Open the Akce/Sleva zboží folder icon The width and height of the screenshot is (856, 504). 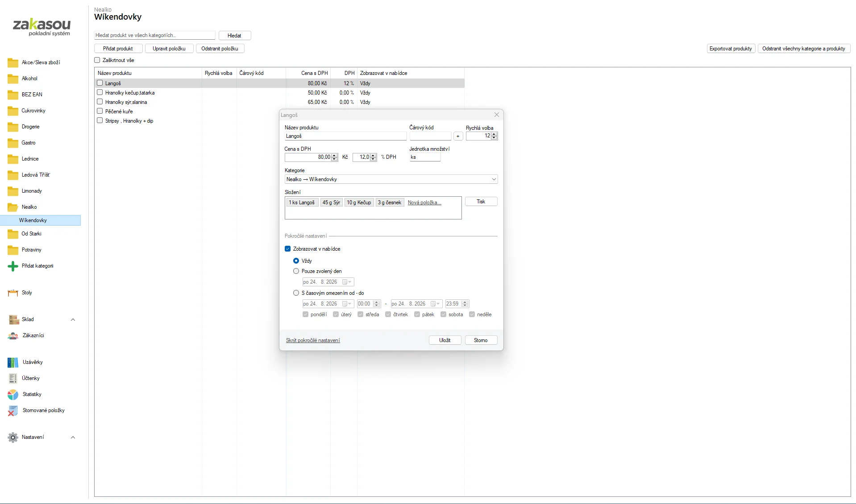click(x=13, y=63)
